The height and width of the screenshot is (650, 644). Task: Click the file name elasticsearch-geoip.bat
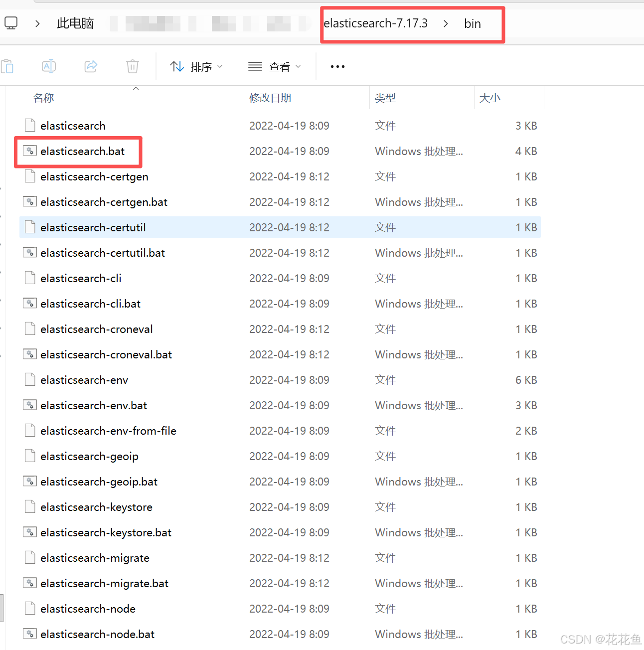coord(99,482)
